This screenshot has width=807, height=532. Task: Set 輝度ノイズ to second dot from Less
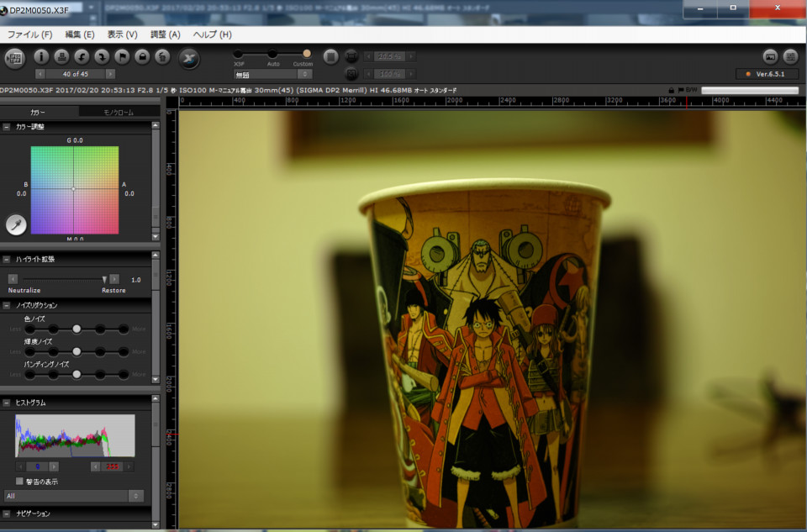click(x=54, y=351)
